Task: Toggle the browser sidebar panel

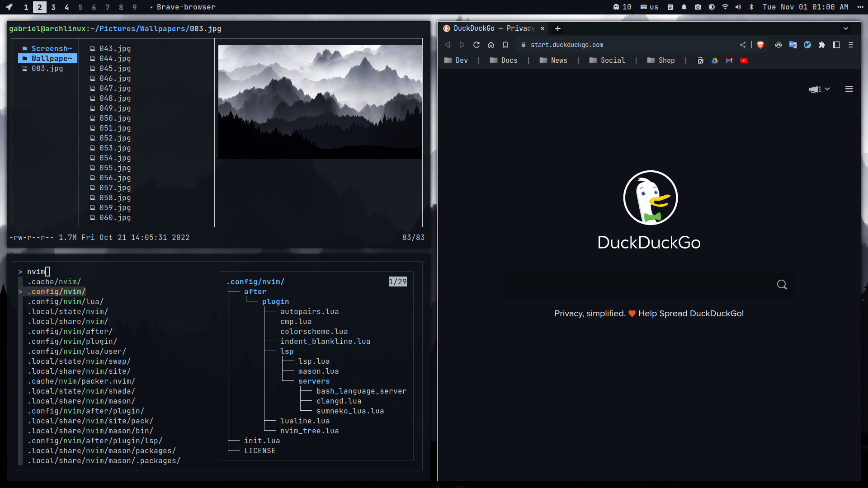Action: tap(836, 45)
